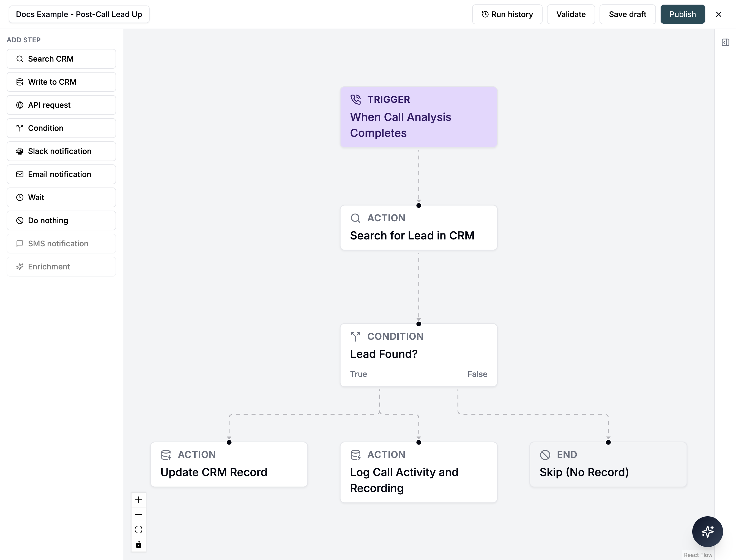This screenshot has width=736, height=560.
Task: Add a Search CRM step
Action: [61, 59]
